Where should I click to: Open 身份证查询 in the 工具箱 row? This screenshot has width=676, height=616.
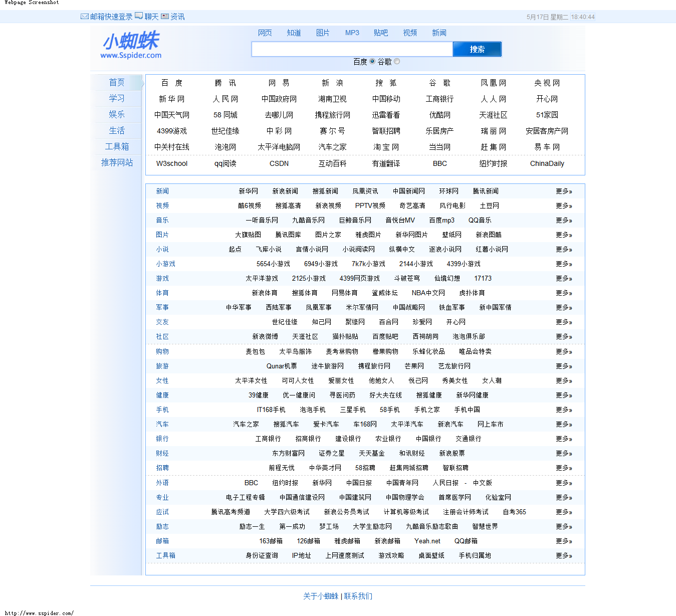point(262,556)
